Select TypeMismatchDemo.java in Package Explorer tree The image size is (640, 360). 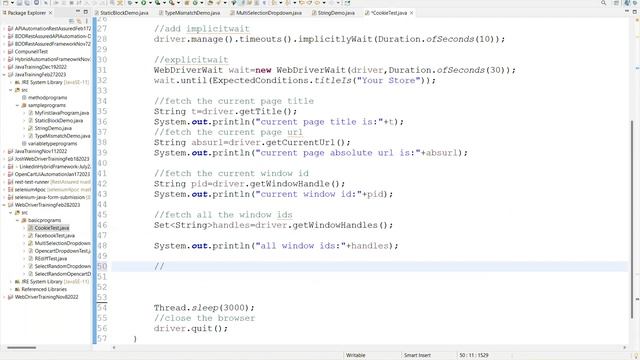62,136
